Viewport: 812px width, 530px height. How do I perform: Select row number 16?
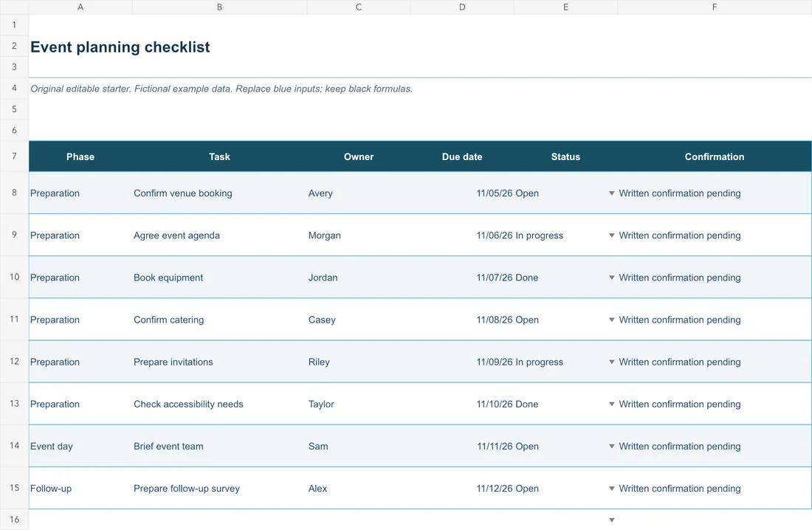[x=14, y=519]
